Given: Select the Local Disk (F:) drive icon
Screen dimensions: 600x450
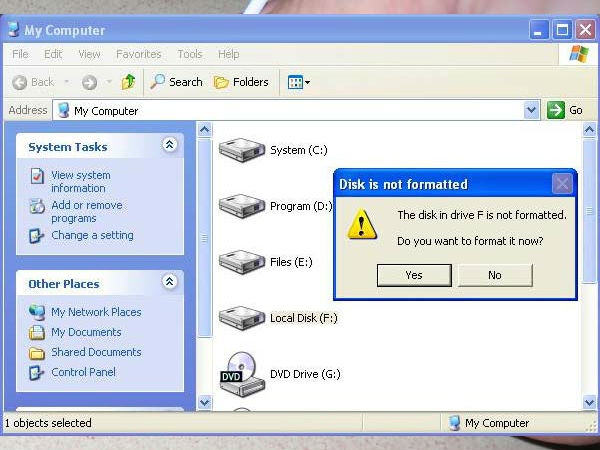Looking at the screenshot, I should point(242,318).
